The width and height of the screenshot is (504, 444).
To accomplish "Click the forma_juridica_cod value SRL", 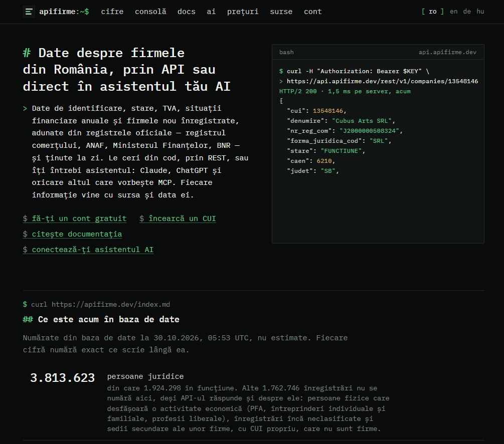I will coord(379,141).
